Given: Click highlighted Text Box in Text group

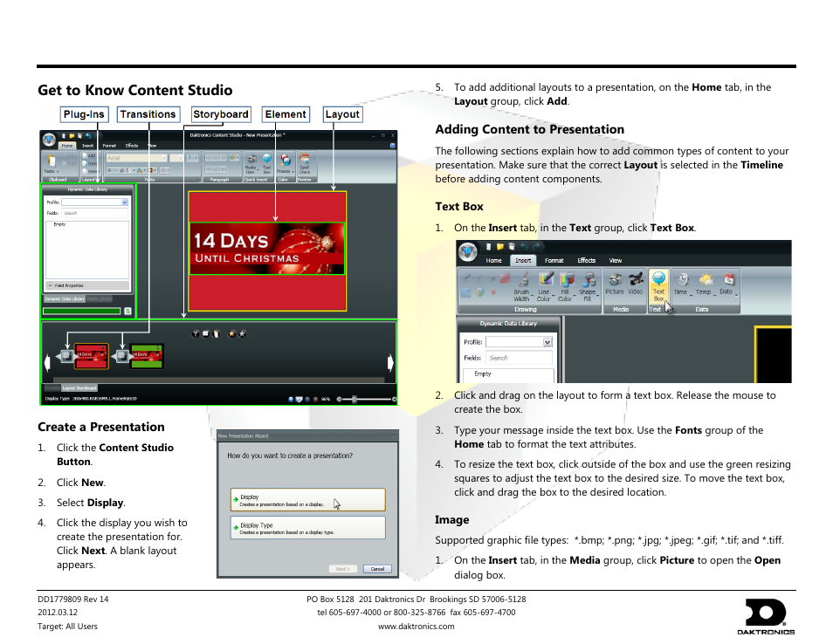Looking at the screenshot, I should 658,287.
